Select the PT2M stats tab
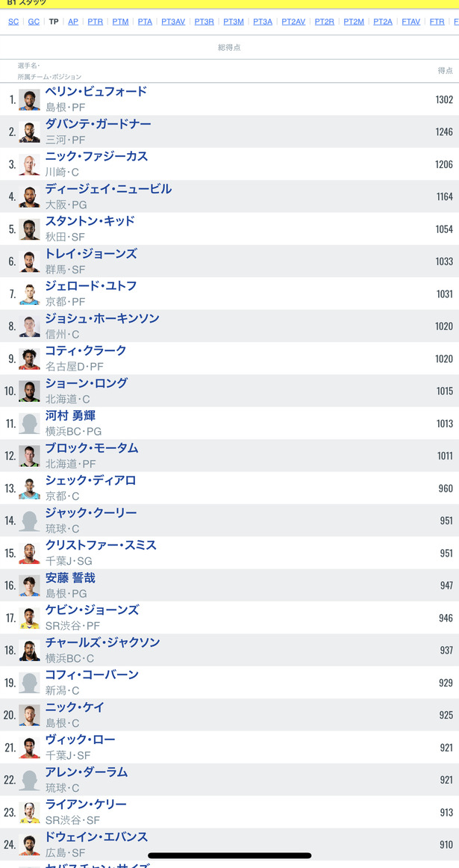 coord(354,22)
